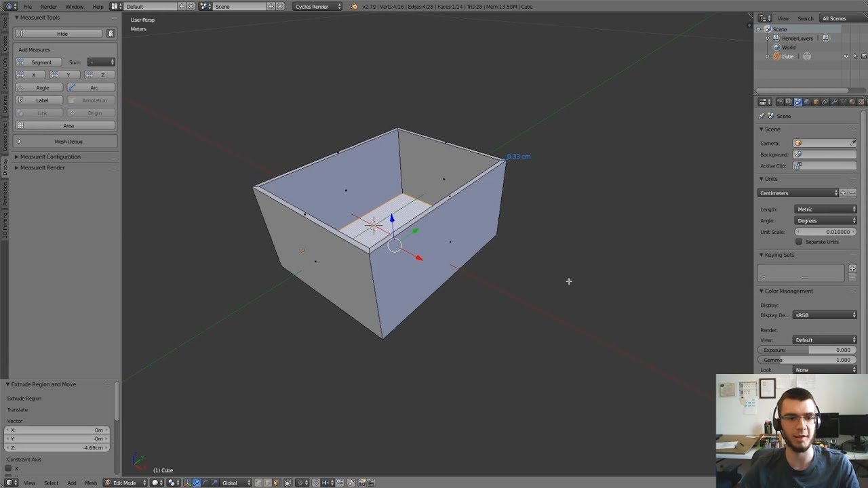
Task: Open the Render menu
Action: [49, 7]
